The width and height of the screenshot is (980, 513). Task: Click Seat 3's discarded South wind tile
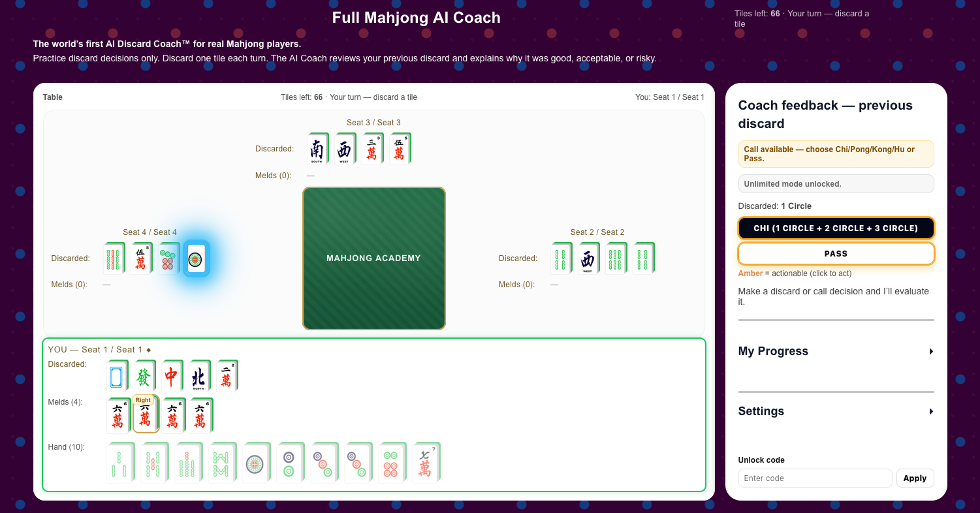pos(318,149)
